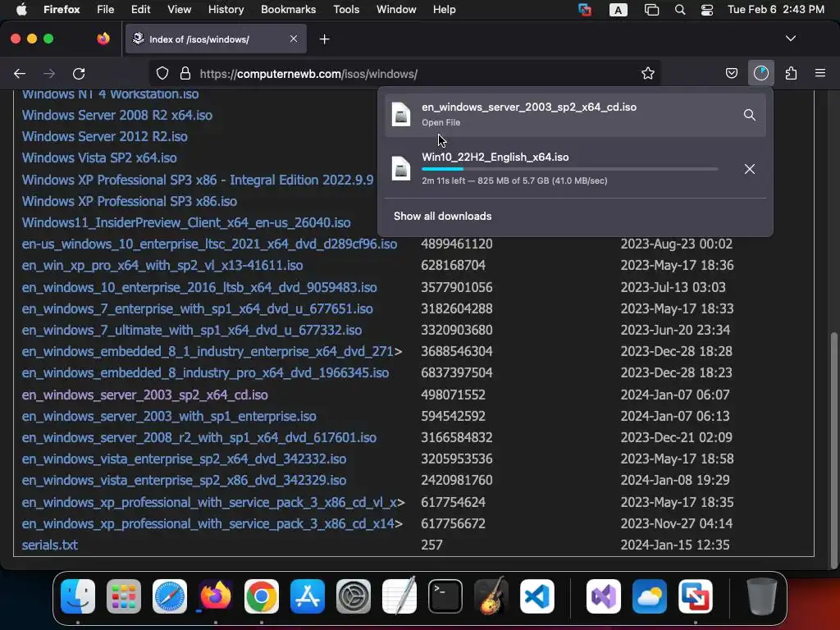Click en_windows_7_ultimate_with_sp1 iso link
Image resolution: width=840 pixels, height=630 pixels.
pos(192,330)
